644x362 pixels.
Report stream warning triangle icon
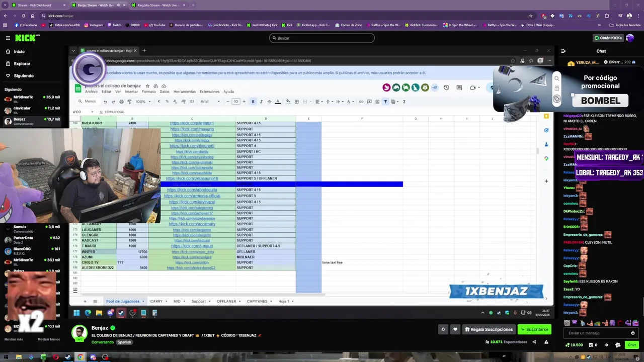tap(546, 342)
